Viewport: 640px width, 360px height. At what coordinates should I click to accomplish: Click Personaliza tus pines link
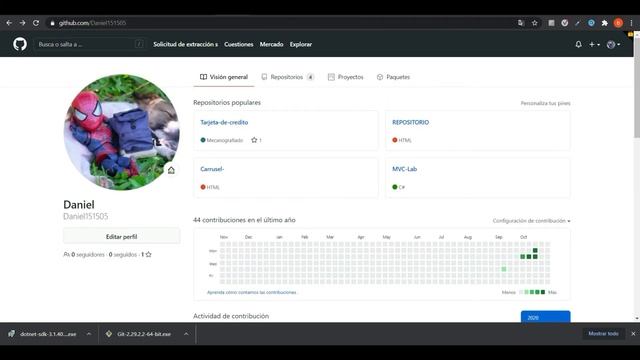click(545, 103)
